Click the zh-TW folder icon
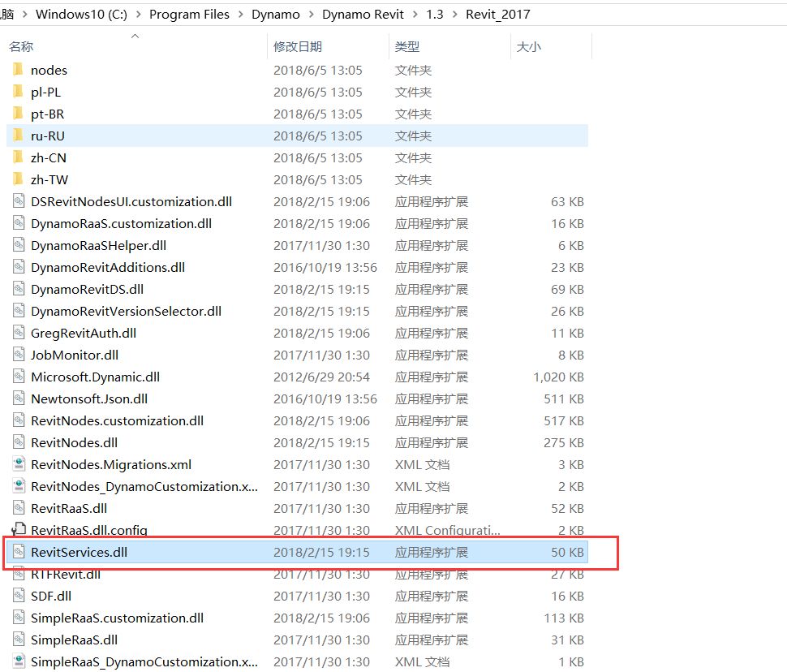This screenshot has height=672, width=787. pyautogui.click(x=18, y=179)
